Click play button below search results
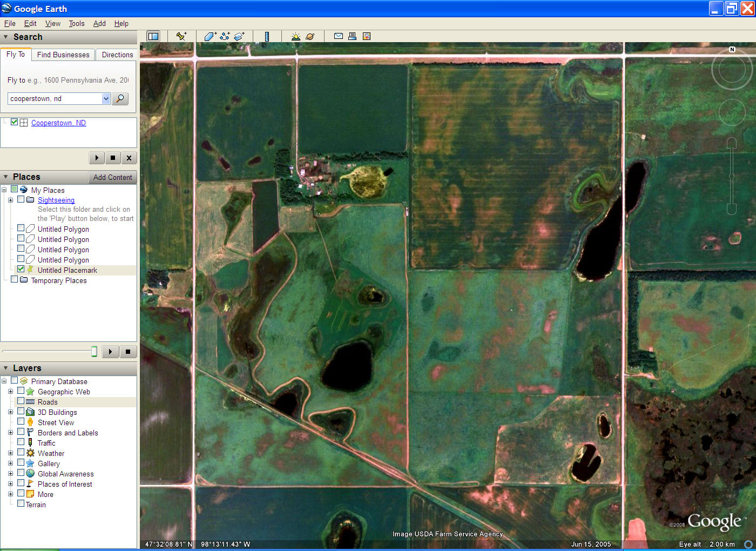 pyautogui.click(x=97, y=158)
